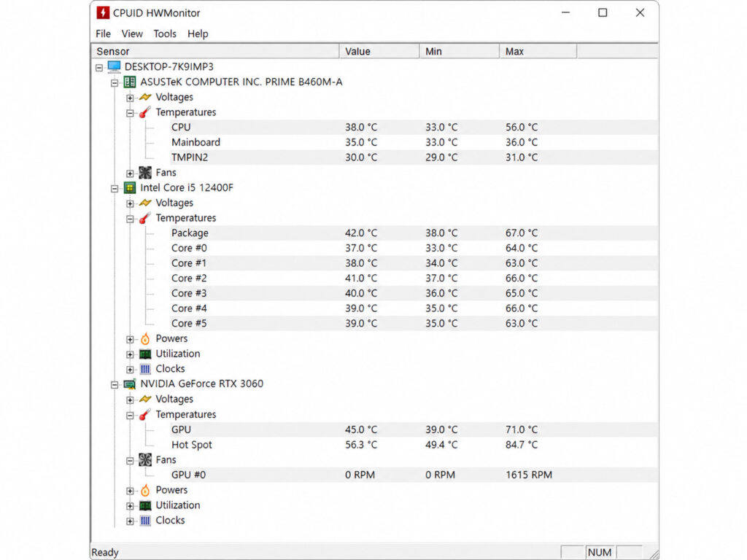Click the Value column header

pyautogui.click(x=379, y=51)
